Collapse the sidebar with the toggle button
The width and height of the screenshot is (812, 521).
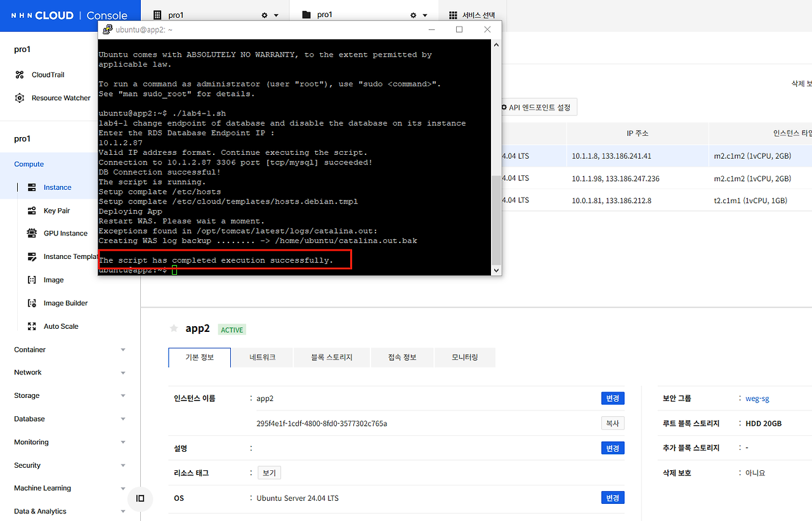[x=140, y=498]
